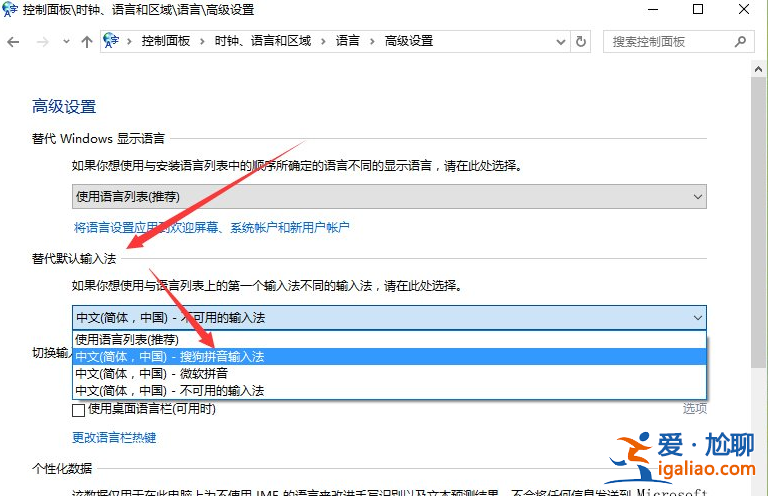Click 将语言设置应用到欢迎屏幕 link

click(x=211, y=227)
